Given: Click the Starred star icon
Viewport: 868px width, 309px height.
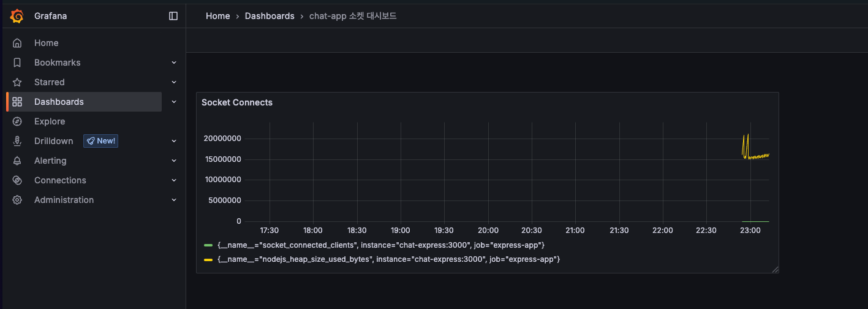Looking at the screenshot, I should [x=17, y=82].
